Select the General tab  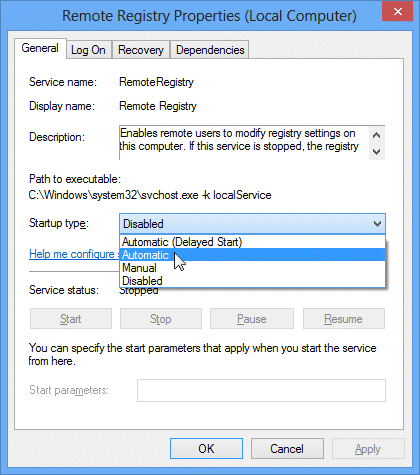[x=40, y=48]
